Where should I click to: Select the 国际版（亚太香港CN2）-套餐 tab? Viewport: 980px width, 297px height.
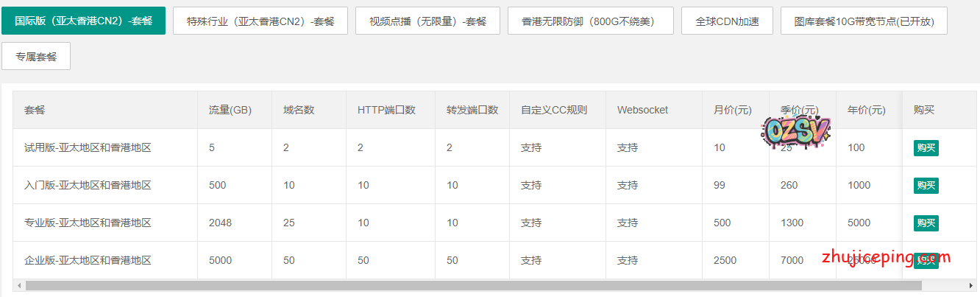tap(83, 21)
